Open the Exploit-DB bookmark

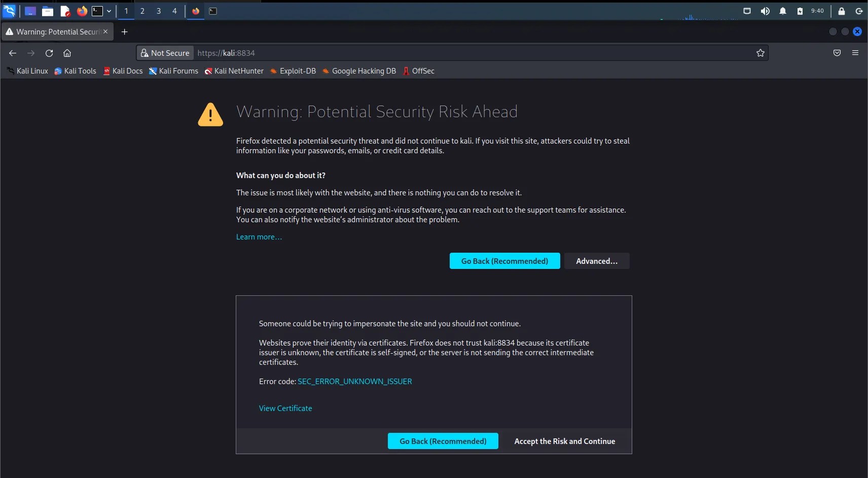pyautogui.click(x=293, y=71)
